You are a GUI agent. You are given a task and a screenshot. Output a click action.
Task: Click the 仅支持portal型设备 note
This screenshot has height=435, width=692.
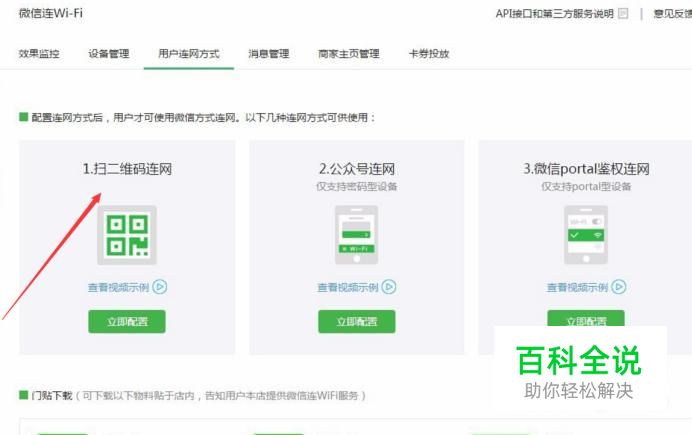point(586,187)
